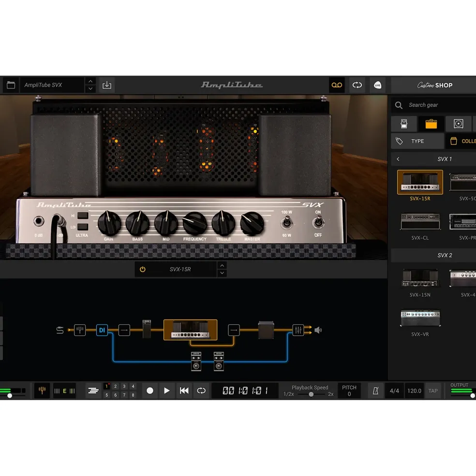Open the SVX-15R amp model dropdown
The height and width of the screenshot is (476, 476).
tap(180, 269)
